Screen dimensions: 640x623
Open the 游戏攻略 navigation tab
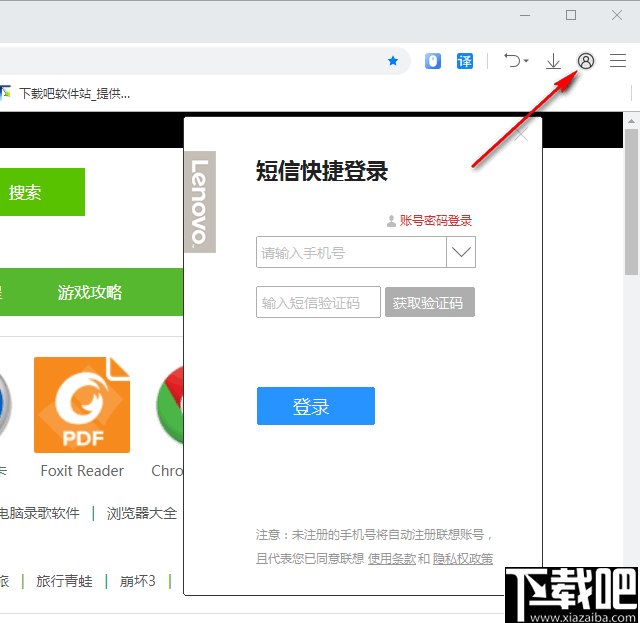90,292
